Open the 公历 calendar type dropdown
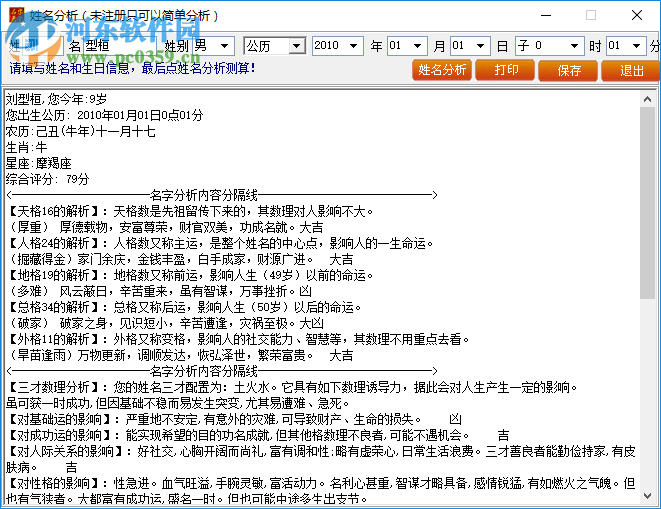Image resolution: width=661 pixels, height=509 pixels. tap(297, 46)
